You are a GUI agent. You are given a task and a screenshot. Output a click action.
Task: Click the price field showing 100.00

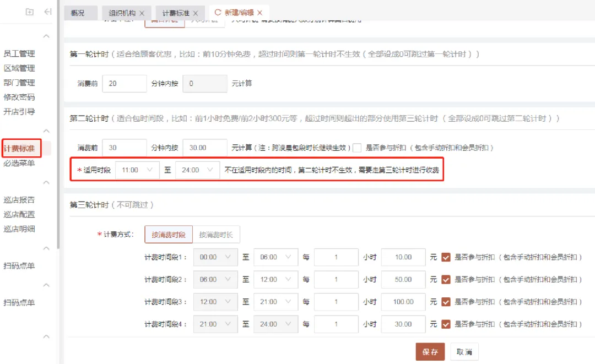point(403,302)
